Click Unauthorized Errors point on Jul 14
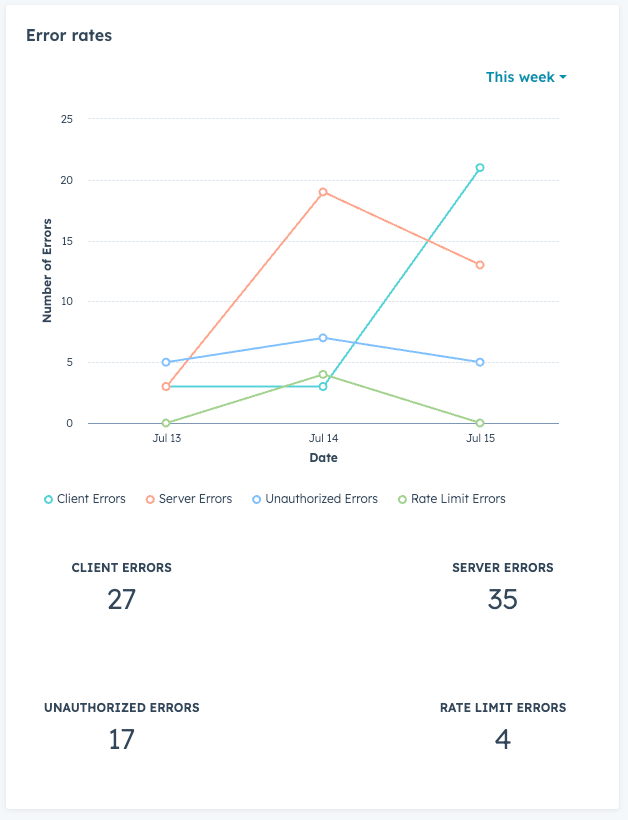The height and width of the screenshot is (820, 628). pyautogui.click(x=323, y=338)
